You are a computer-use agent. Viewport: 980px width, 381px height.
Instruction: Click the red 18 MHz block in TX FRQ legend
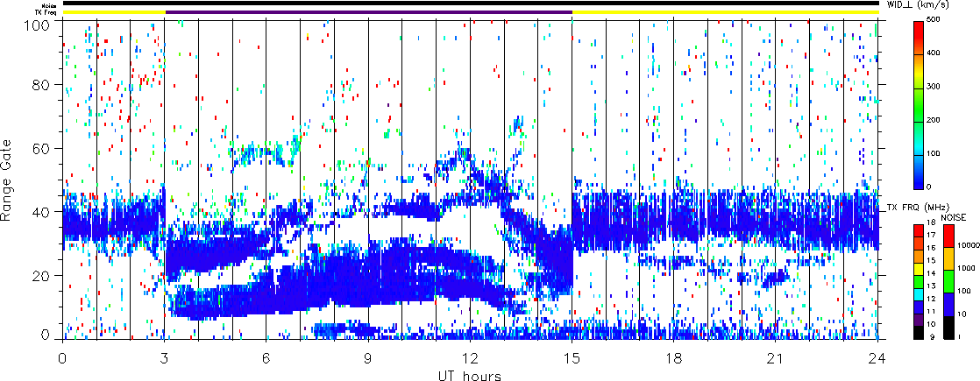pyautogui.click(x=920, y=229)
